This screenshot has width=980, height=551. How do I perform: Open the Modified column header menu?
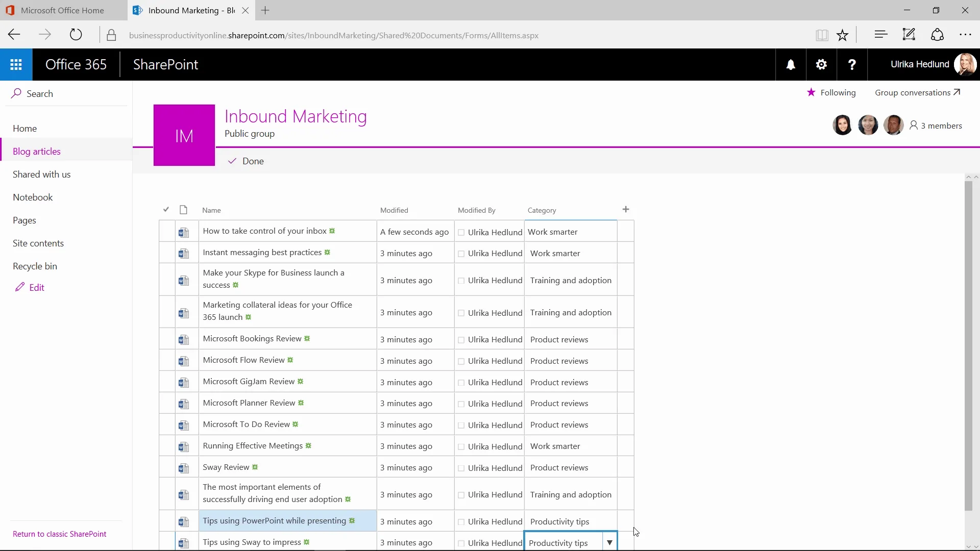point(394,210)
